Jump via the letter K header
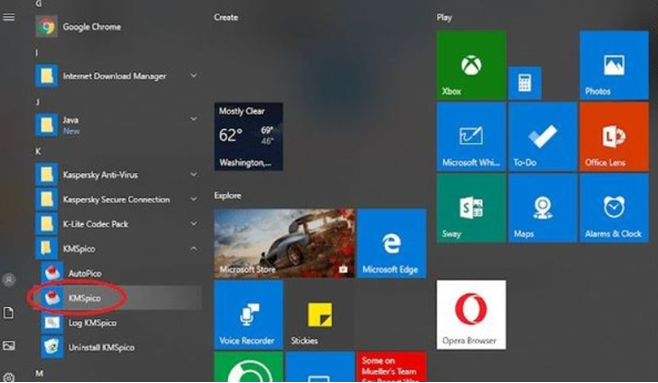Viewport: 658px width, 383px height. (38, 151)
